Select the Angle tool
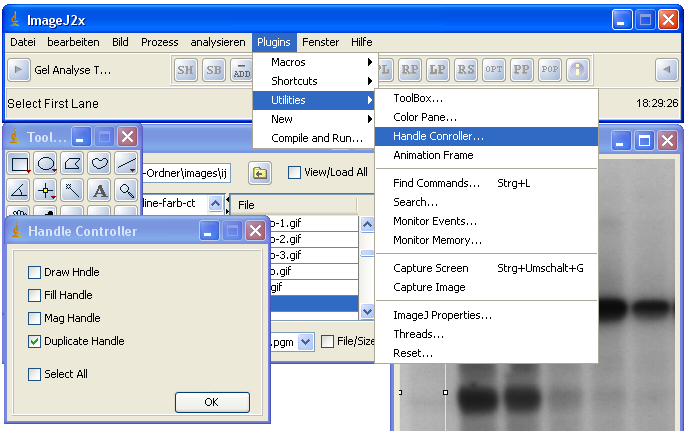 point(19,190)
